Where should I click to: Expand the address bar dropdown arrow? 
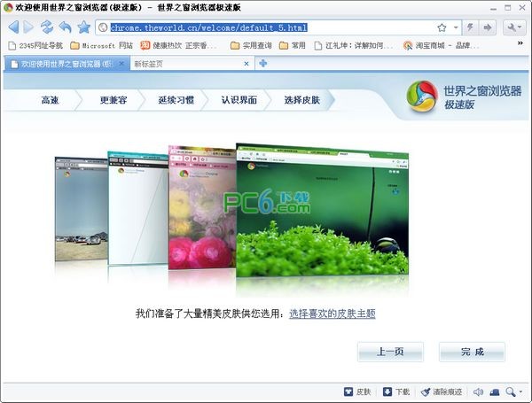tap(456, 27)
